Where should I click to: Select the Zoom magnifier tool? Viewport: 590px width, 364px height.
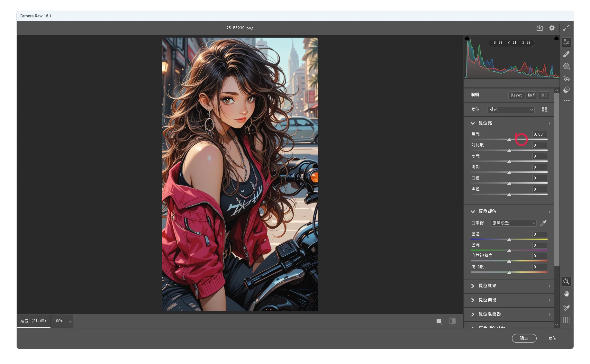pyautogui.click(x=566, y=282)
